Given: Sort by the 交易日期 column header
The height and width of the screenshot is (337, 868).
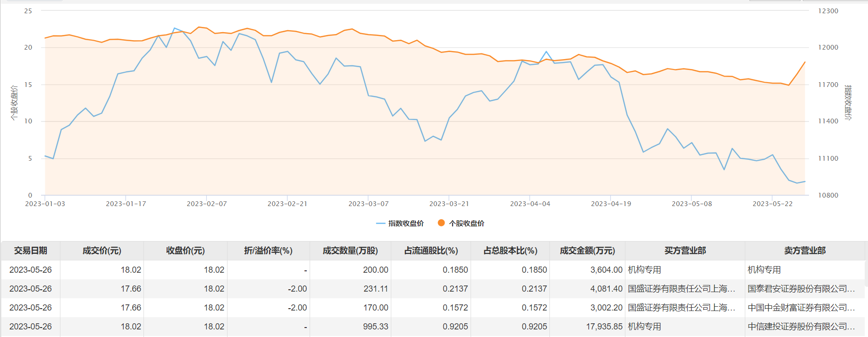Looking at the screenshot, I should [31, 251].
